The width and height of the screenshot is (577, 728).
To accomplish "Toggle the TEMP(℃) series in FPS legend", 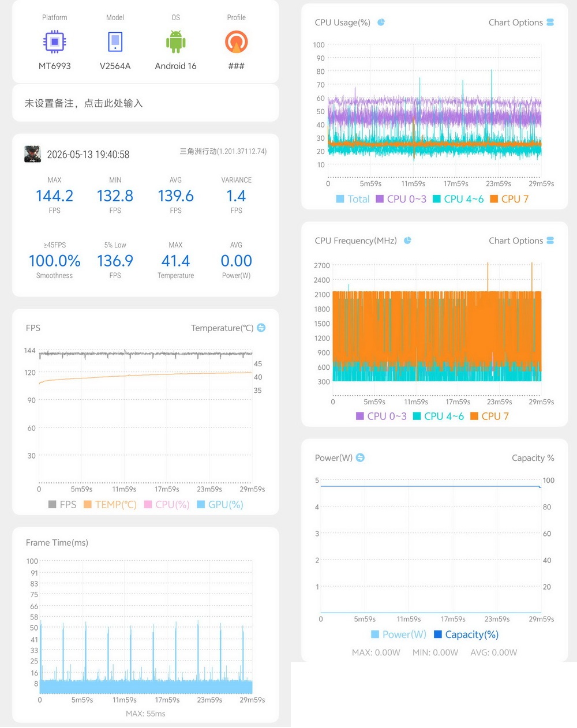I will pos(110,504).
